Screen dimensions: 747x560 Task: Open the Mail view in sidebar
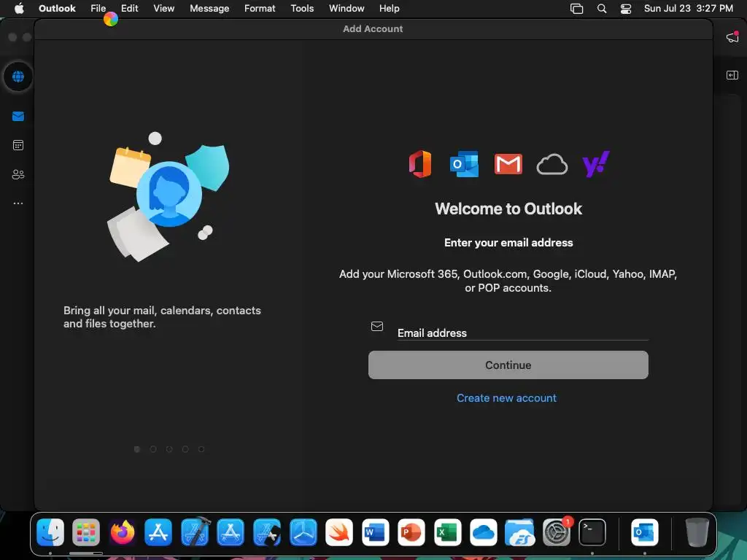(x=18, y=116)
